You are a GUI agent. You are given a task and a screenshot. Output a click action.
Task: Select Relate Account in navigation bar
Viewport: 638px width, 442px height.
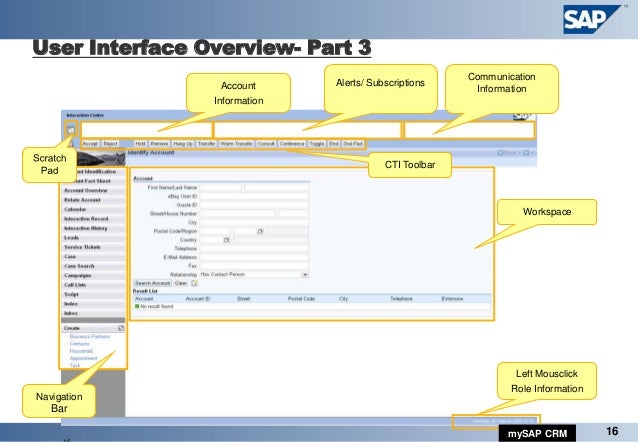[93, 200]
